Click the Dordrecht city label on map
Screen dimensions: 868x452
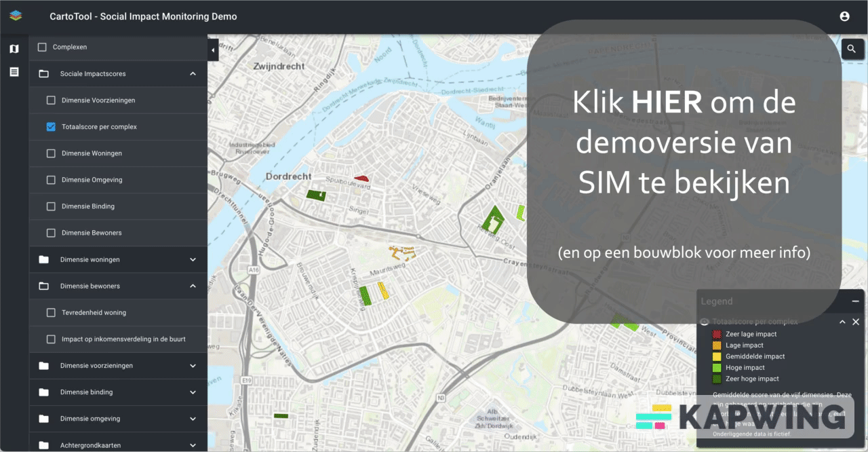288,176
